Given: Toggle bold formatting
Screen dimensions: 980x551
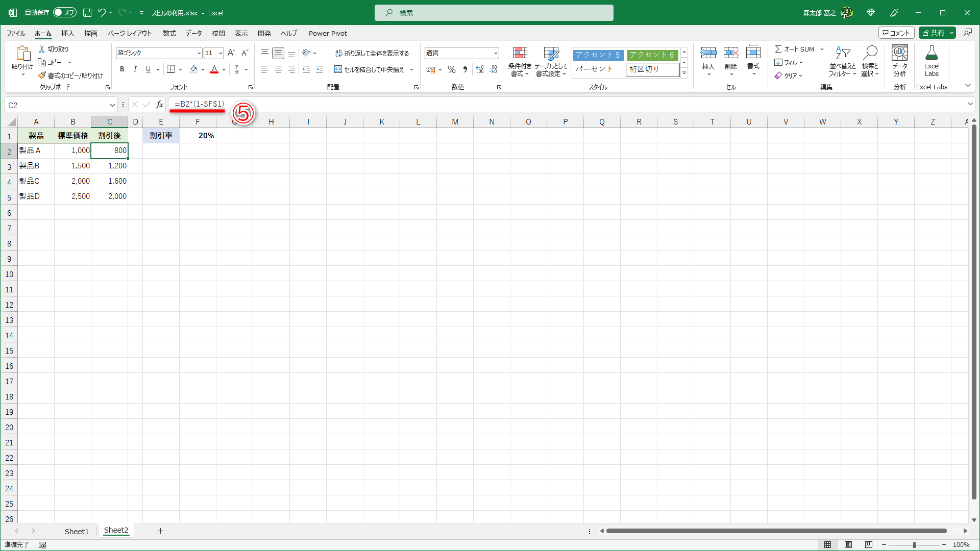Looking at the screenshot, I should click(x=122, y=69).
